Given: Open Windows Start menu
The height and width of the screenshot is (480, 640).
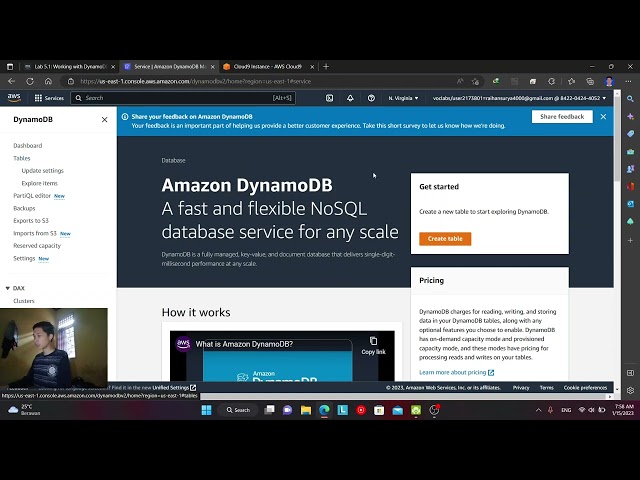Looking at the screenshot, I should (x=207, y=410).
